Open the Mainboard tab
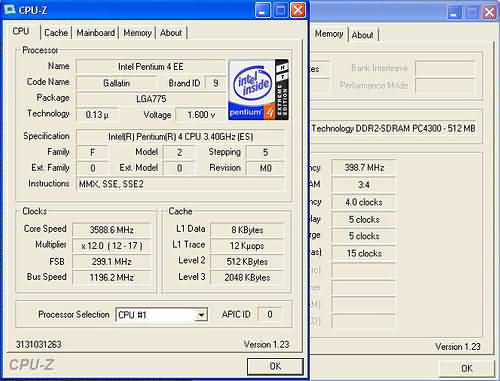This screenshot has height=381, width=500. (x=96, y=33)
